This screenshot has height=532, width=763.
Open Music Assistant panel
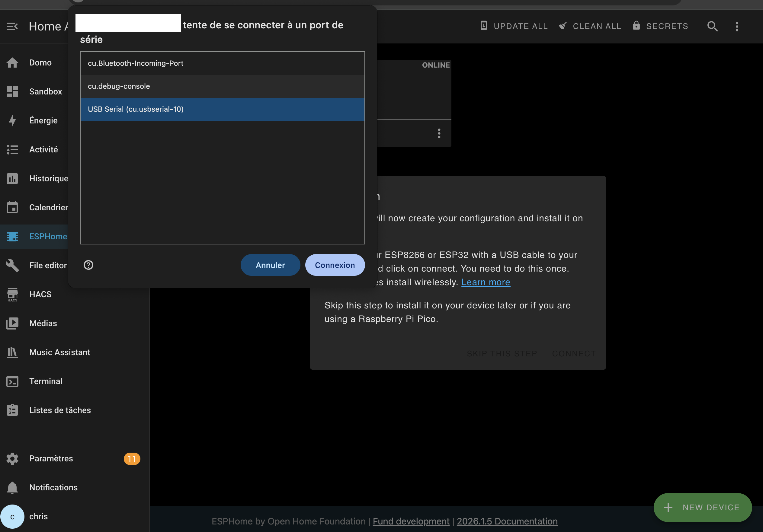(59, 352)
